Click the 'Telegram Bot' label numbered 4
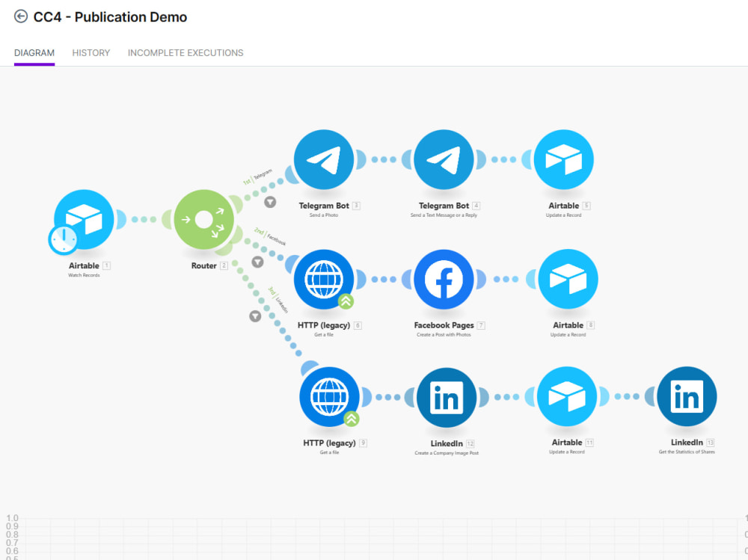The width and height of the screenshot is (748, 560). click(444, 206)
